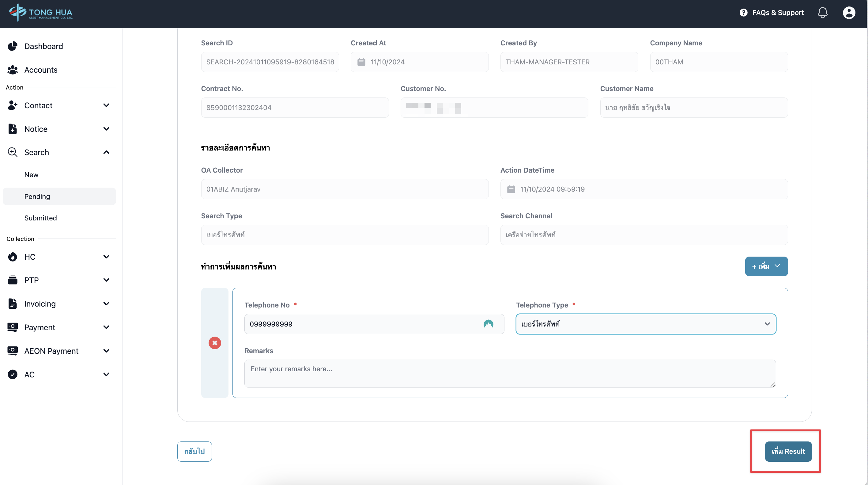Viewport: 868px width, 485px height.
Task: Click the เพิ่ม Result button
Action: coord(788,451)
